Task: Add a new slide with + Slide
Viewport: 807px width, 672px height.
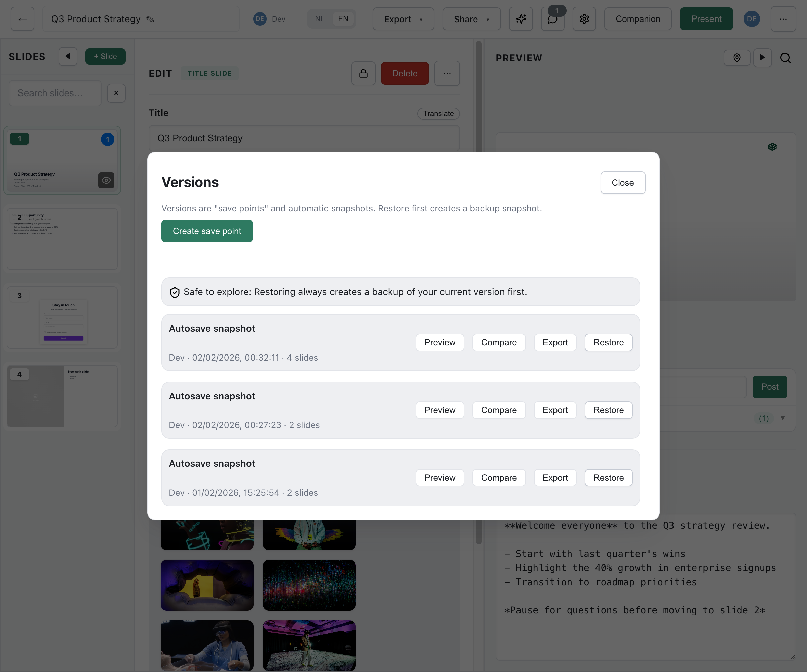Action: click(x=105, y=57)
